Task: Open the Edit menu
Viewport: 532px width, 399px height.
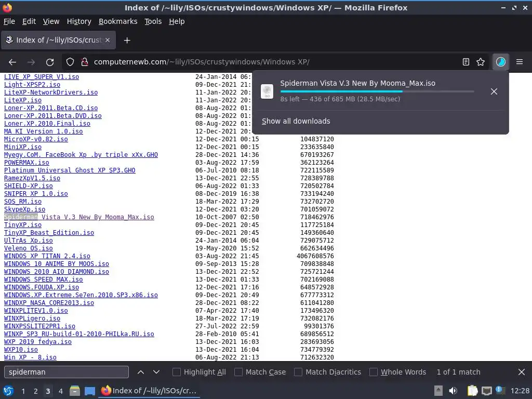Action: point(29,21)
